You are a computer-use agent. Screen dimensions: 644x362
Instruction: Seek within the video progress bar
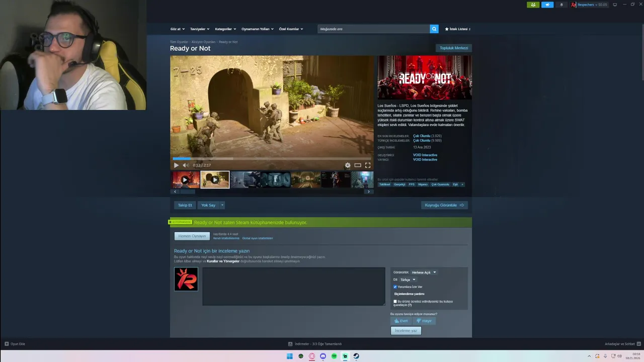(272, 158)
